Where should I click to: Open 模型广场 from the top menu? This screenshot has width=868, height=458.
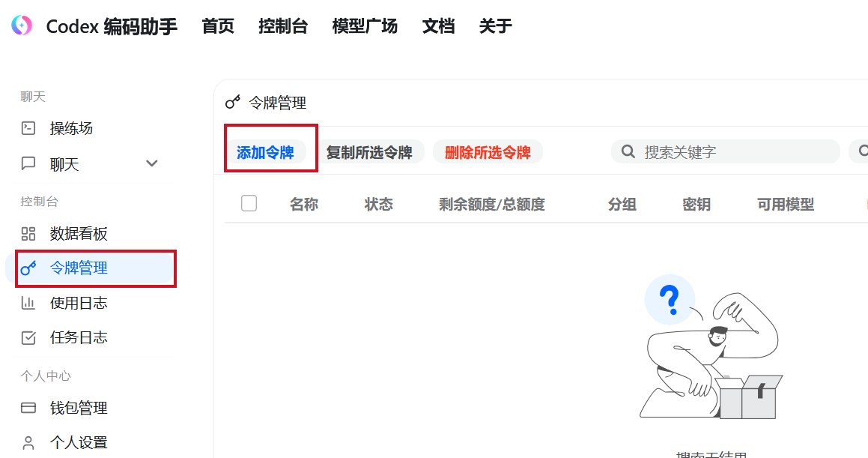point(365,26)
